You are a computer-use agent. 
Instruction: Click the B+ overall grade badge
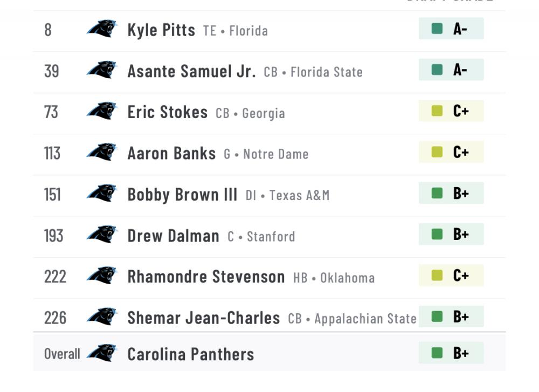[x=451, y=353]
